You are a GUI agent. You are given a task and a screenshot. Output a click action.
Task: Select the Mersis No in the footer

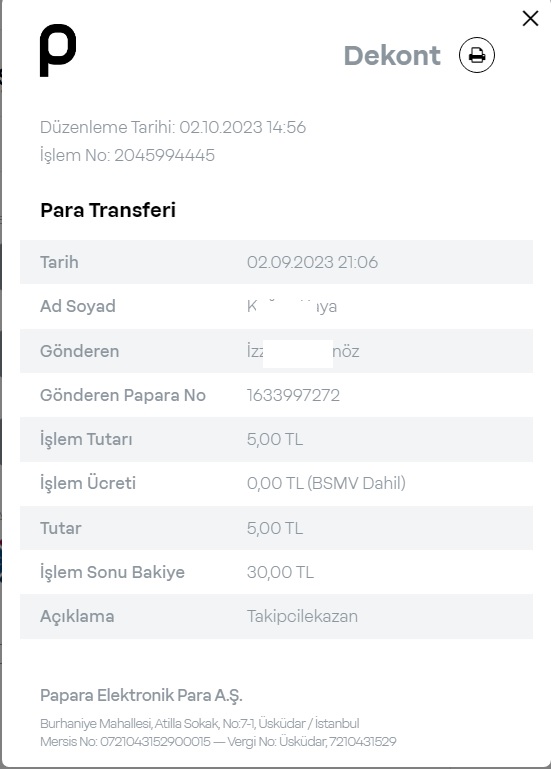point(126,742)
